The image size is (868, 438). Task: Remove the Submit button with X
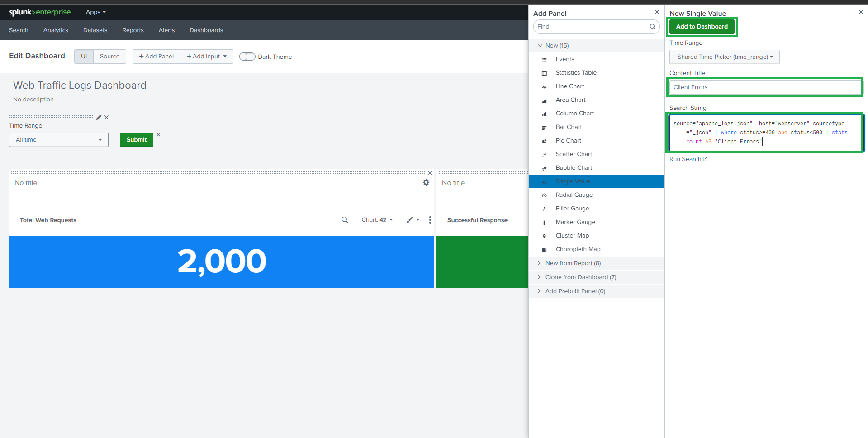click(x=158, y=134)
